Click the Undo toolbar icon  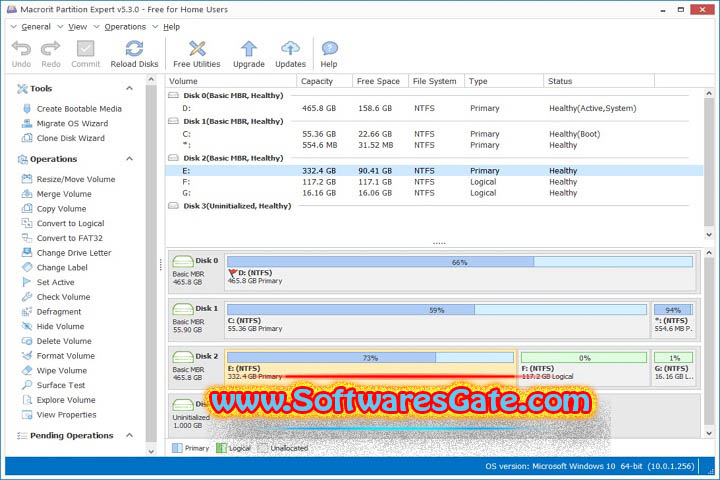pos(21,48)
